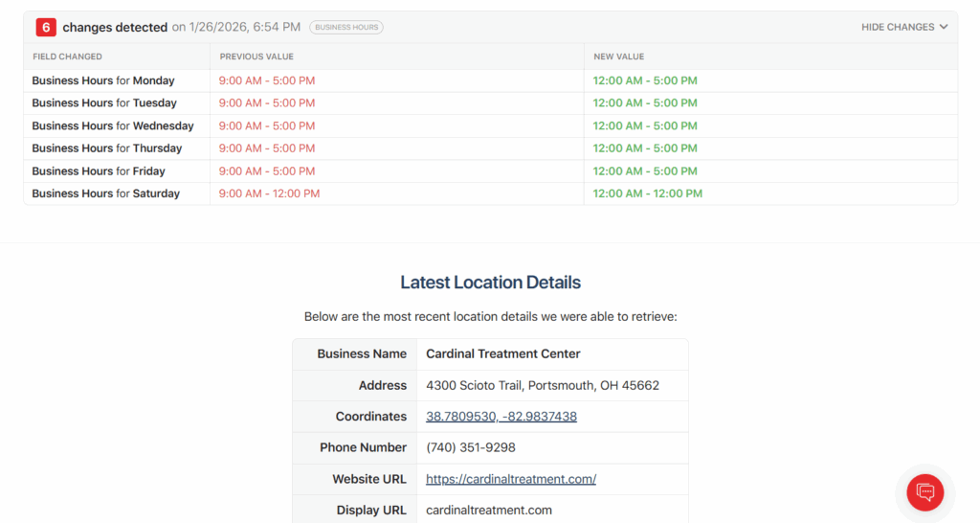Click Wednesday's new value 12:00 AM - 5:00 PM
This screenshot has width=980, height=523.
645,125
